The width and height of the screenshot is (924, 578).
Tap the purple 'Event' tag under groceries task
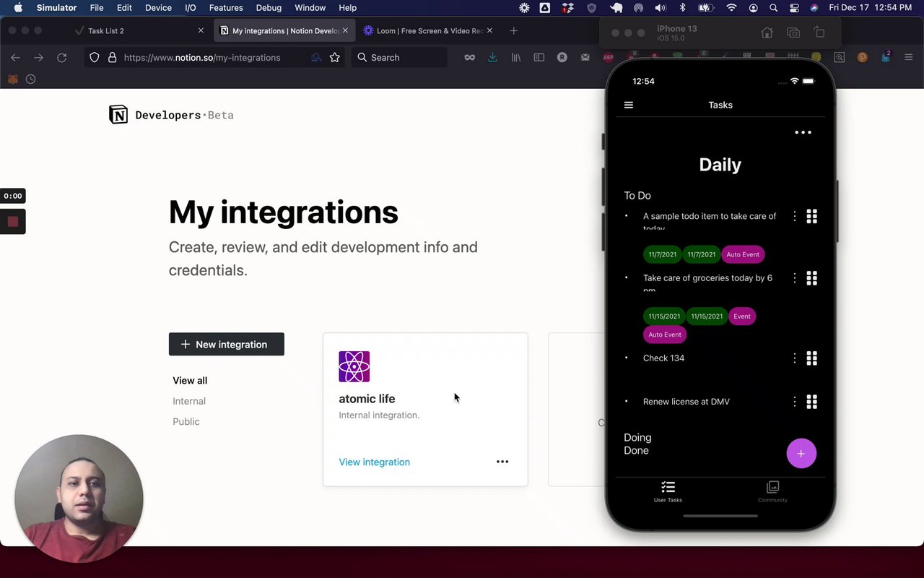click(x=742, y=316)
